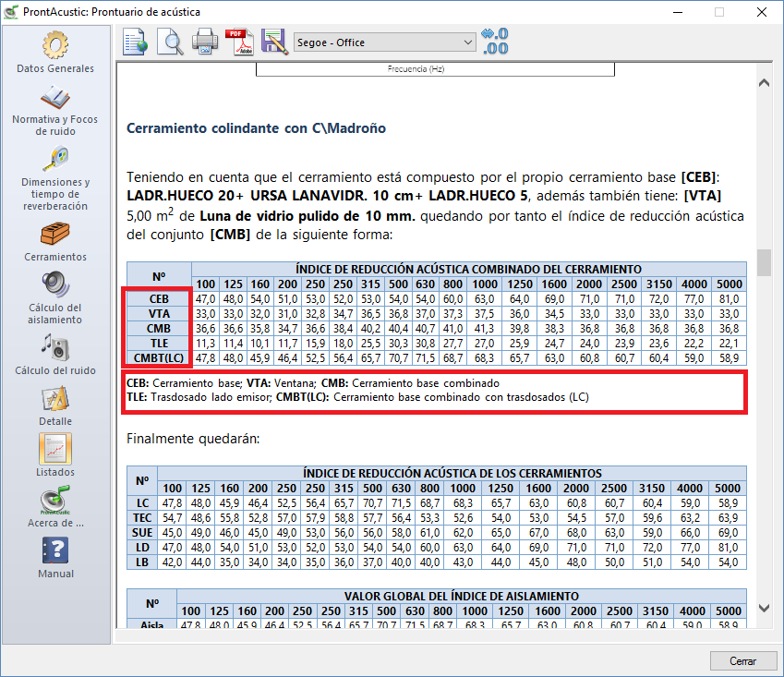Click 'Finalmente quedarán:' text
This screenshot has height=677, width=784.
coord(193,439)
